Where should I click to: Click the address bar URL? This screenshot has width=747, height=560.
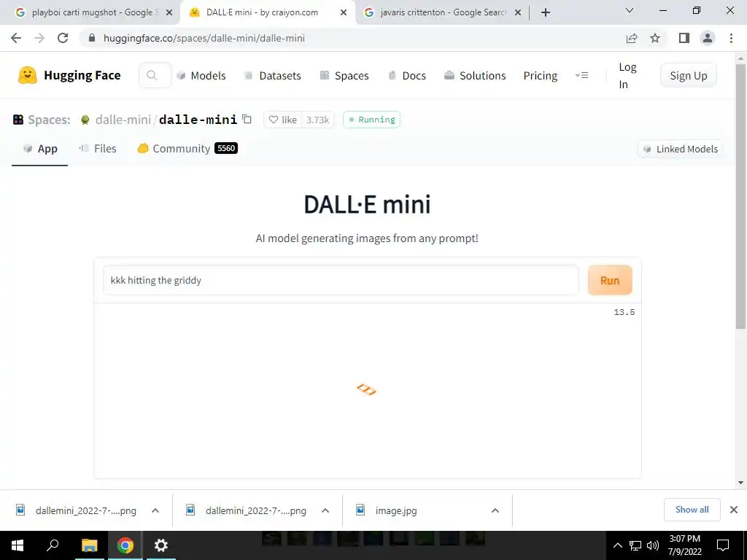coord(204,38)
